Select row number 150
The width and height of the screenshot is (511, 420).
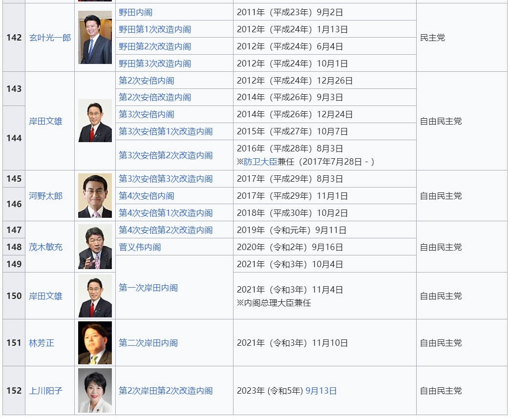(14, 296)
